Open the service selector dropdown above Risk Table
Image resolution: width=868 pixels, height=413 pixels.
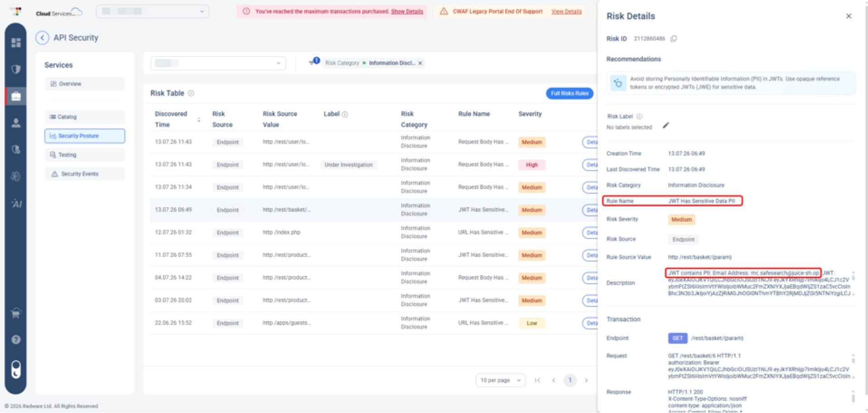(x=218, y=63)
